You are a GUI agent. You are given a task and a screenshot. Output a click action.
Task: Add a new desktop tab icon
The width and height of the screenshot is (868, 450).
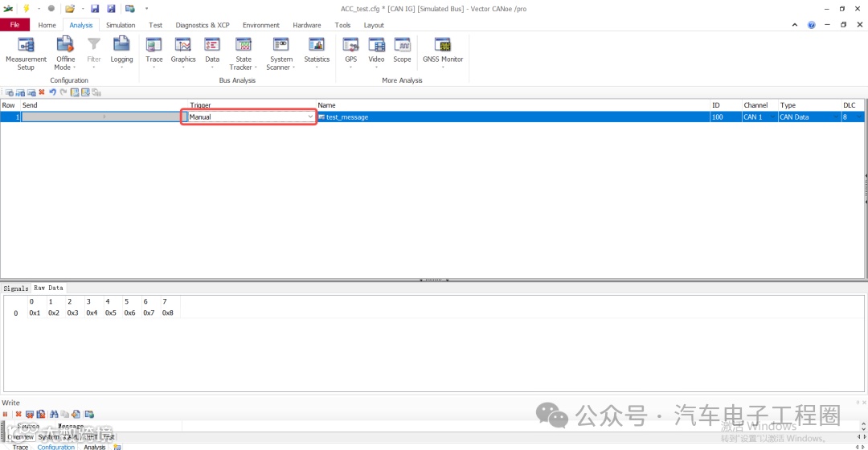click(117, 447)
